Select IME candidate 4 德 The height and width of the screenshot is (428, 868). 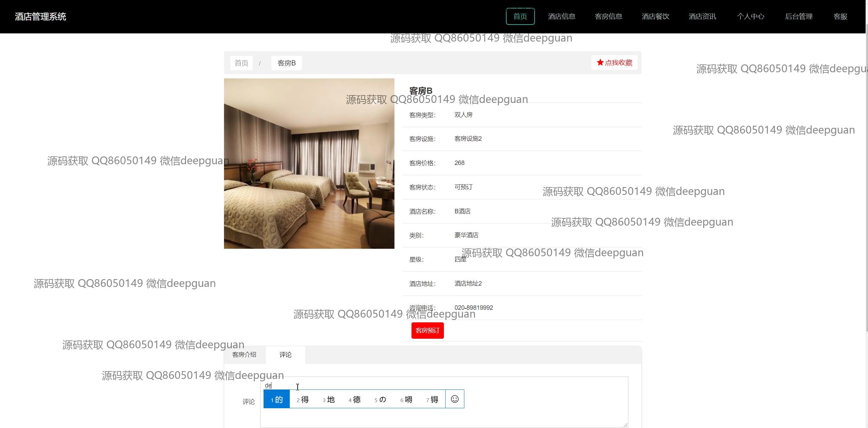354,399
